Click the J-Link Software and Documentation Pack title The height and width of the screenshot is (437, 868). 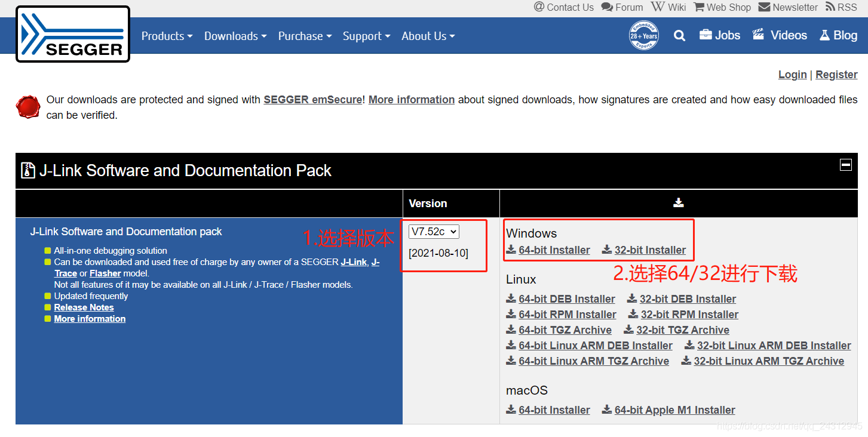185,171
